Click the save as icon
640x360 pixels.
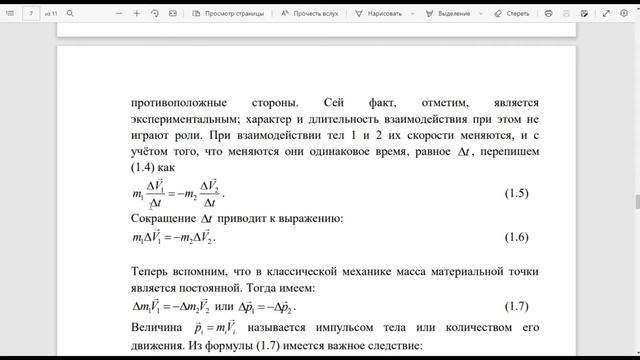584,13
